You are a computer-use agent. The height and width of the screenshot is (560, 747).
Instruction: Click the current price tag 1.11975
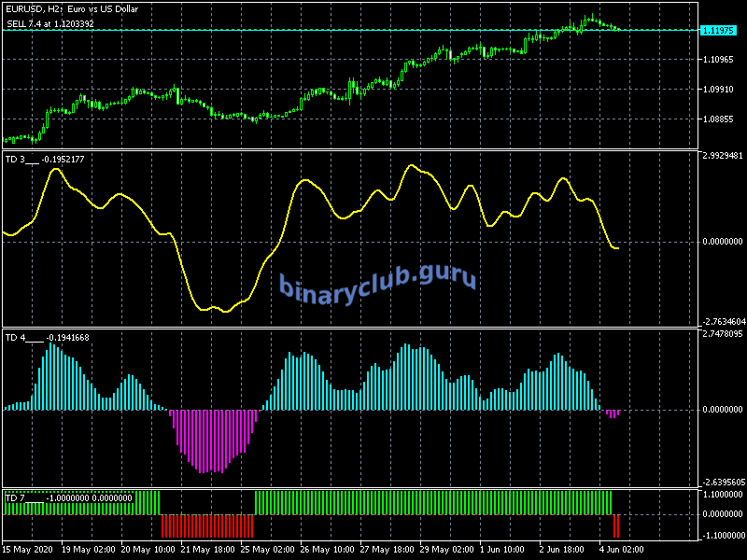point(720,30)
